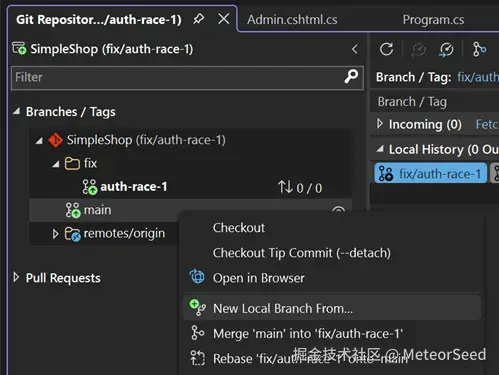Choose the Rebase 'fix/auth-race-1' onto main item

coord(310,359)
